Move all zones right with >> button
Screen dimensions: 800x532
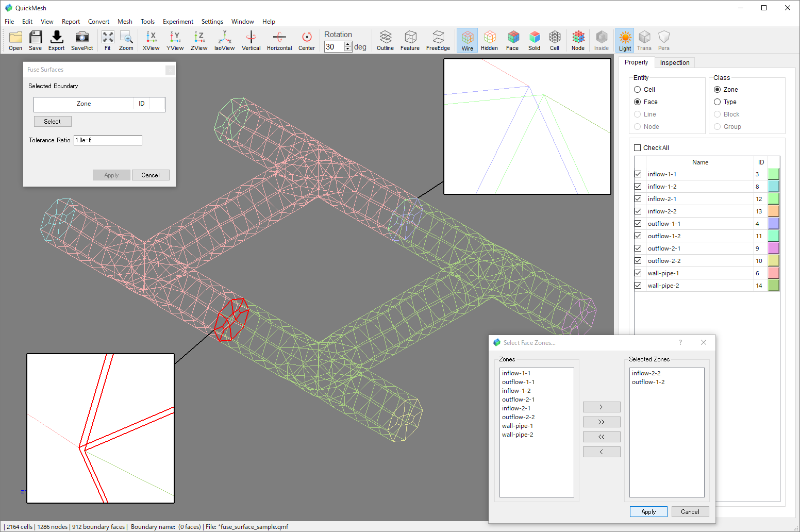point(601,422)
